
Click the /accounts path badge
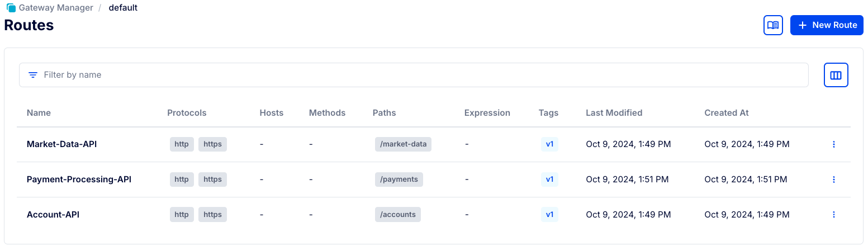[397, 215]
